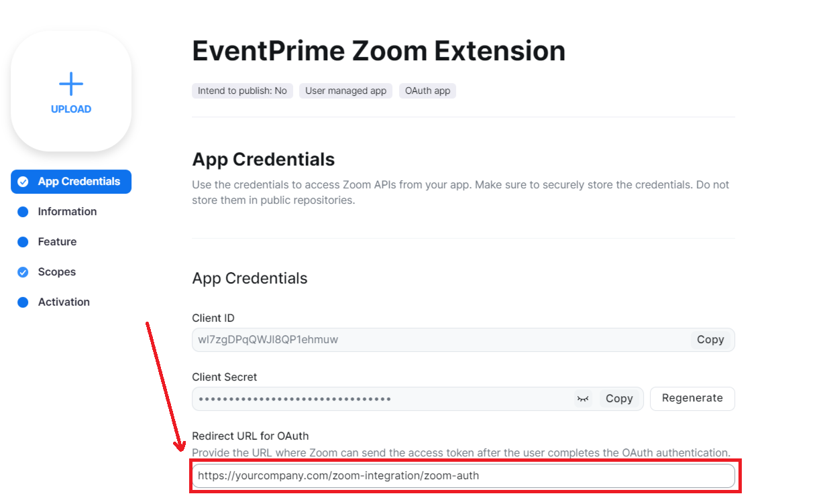The width and height of the screenshot is (827, 504).
Task: Select the App Credentials sidebar item
Action: click(70, 181)
